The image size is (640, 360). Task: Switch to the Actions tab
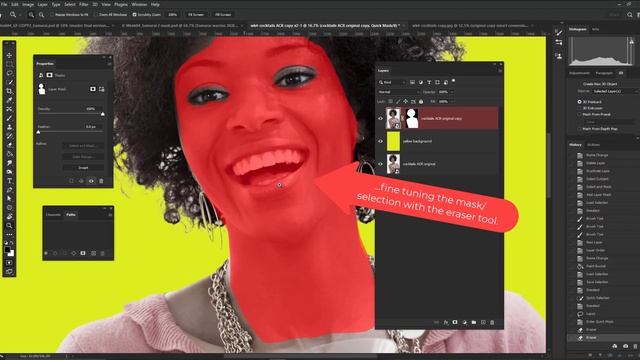tap(593, 145)
